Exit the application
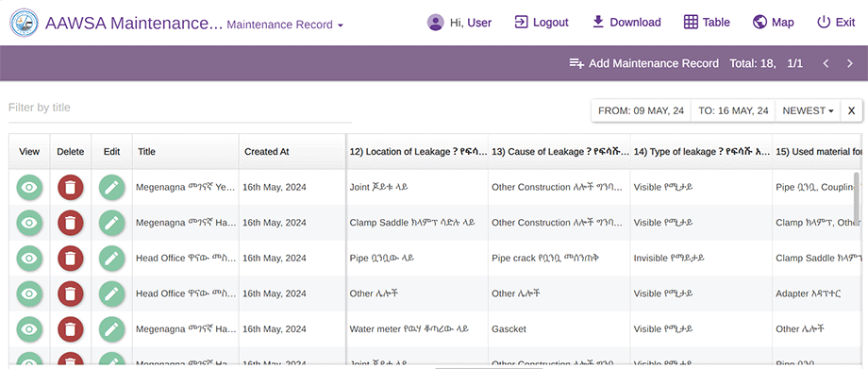 point(836,22)
